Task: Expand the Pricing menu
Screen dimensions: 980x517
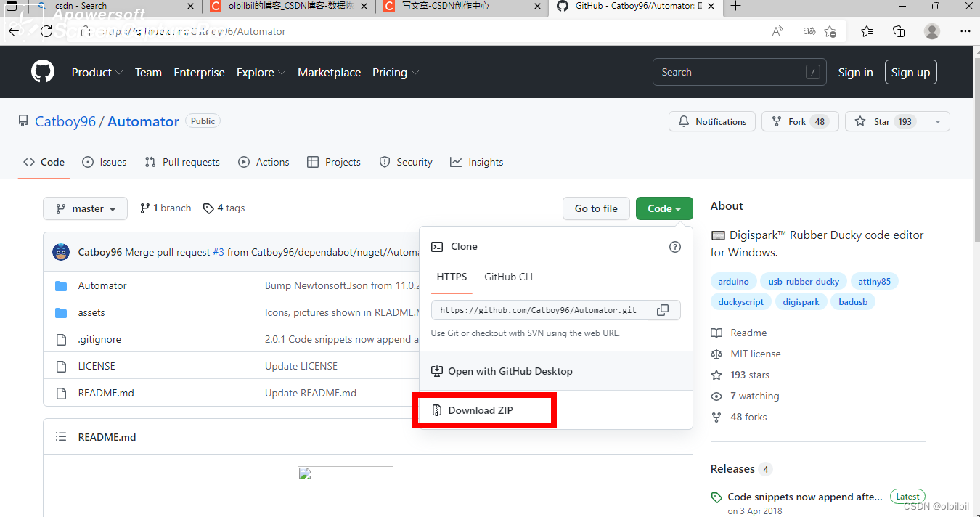Action: (x=396, y=72)
